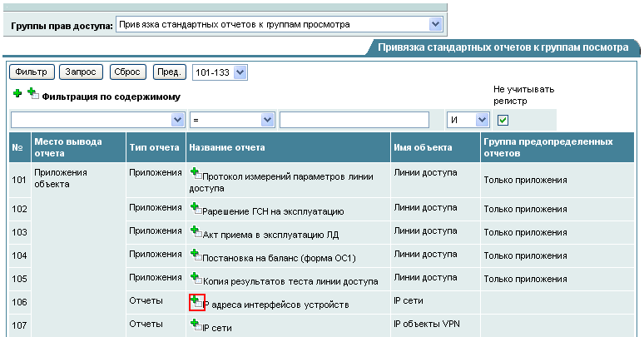The image size is (644, 337).
Task: Click IP адреса интерфейсов устройств report name
Action: [x=276, y=305]
